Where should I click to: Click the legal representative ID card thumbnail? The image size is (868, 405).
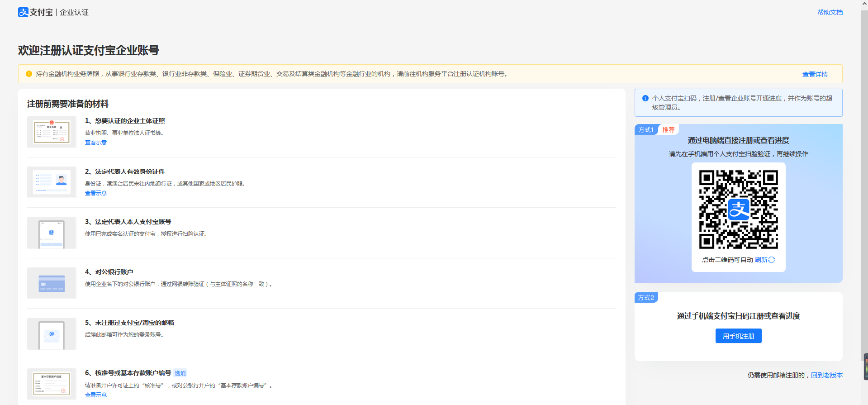coord(52,182)
